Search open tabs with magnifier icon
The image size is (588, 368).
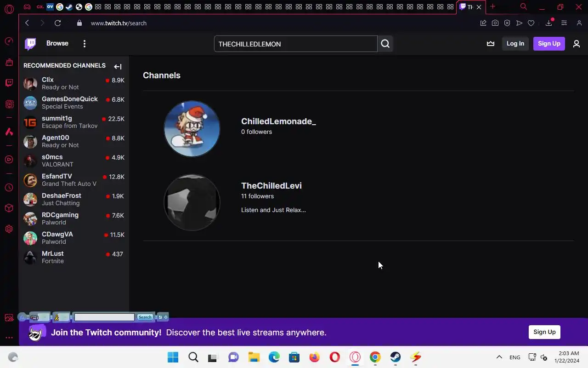(523, 6)
